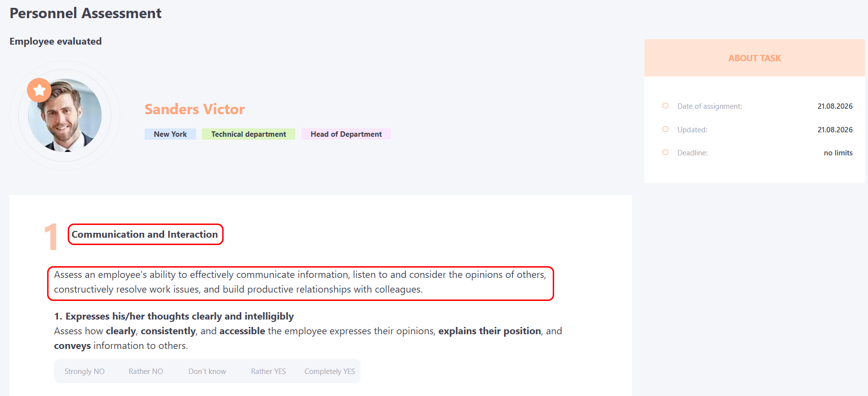Viewport: 868px width, 396px height.
Task: Select the Strongly NO rating
Action: 84,371
